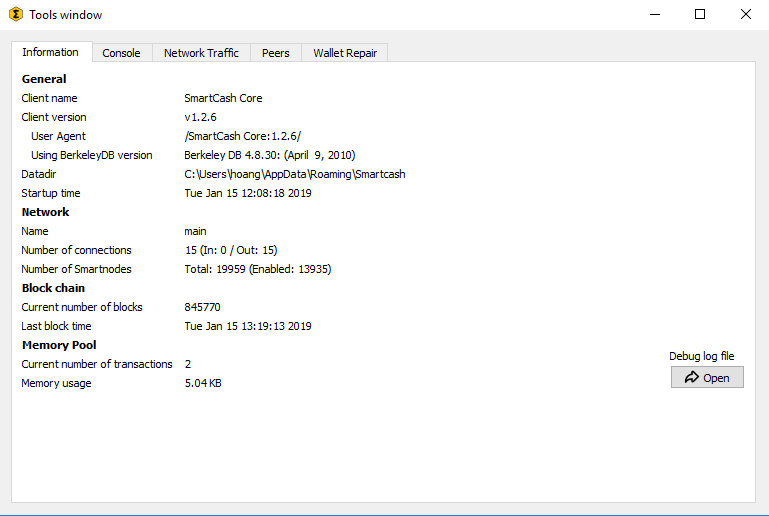Open the Network Traffic tab
769x516 pixels.
click(x=201, y=53)
